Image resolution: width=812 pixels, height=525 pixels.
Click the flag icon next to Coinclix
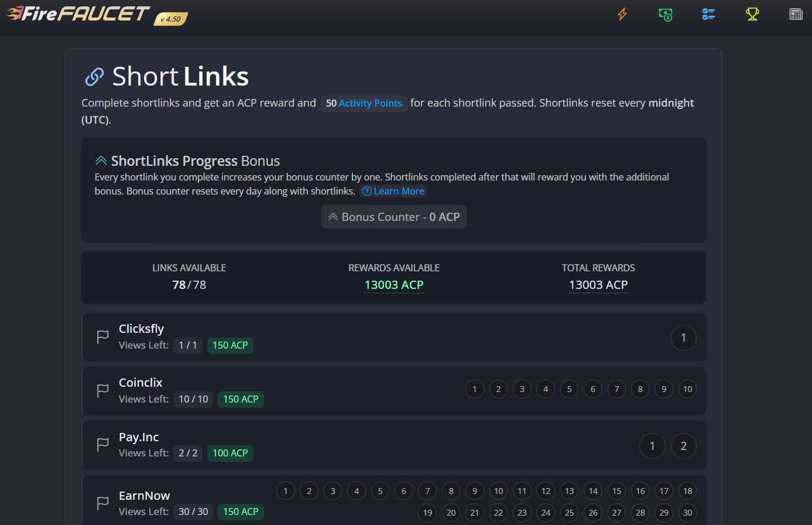pos(102,391)
